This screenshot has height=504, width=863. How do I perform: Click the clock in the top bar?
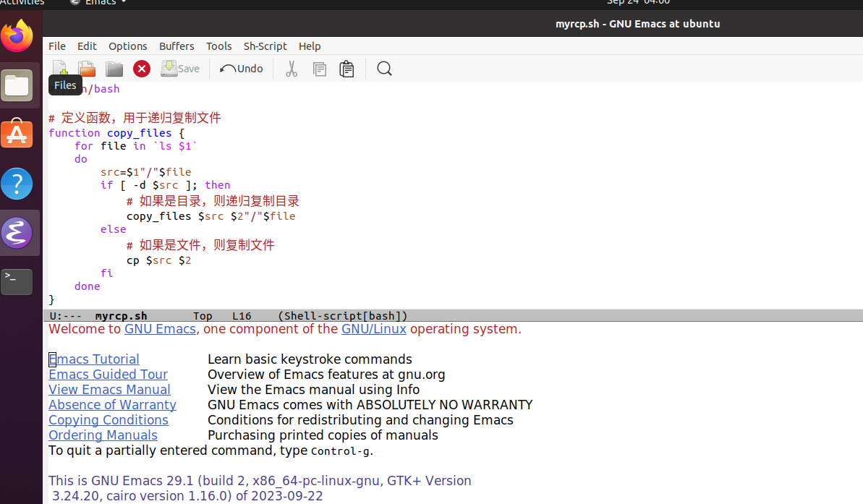[x=639, y=3]
